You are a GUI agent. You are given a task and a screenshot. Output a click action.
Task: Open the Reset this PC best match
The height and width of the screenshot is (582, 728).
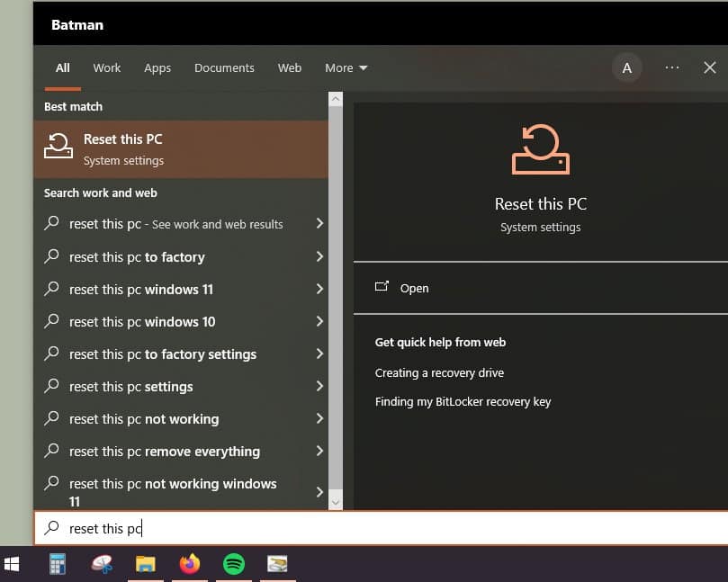pos(181,149)
